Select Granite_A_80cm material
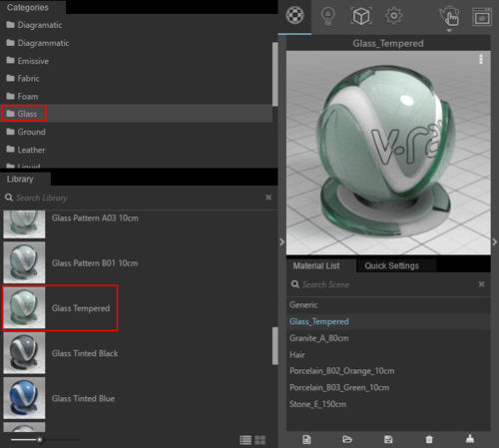 (x=388, y=338)
